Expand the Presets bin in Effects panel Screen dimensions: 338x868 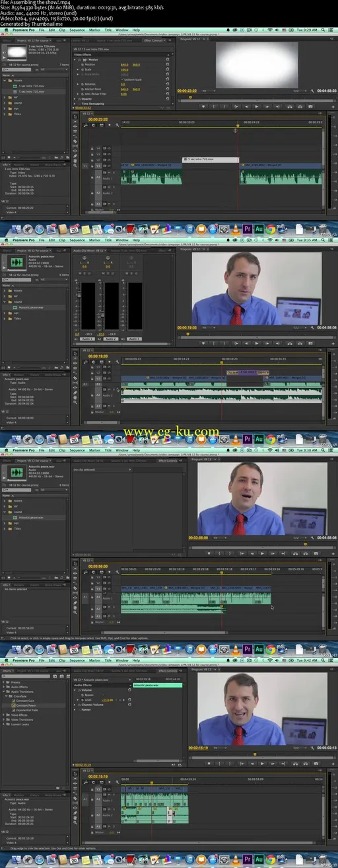(x=3, y=682)
